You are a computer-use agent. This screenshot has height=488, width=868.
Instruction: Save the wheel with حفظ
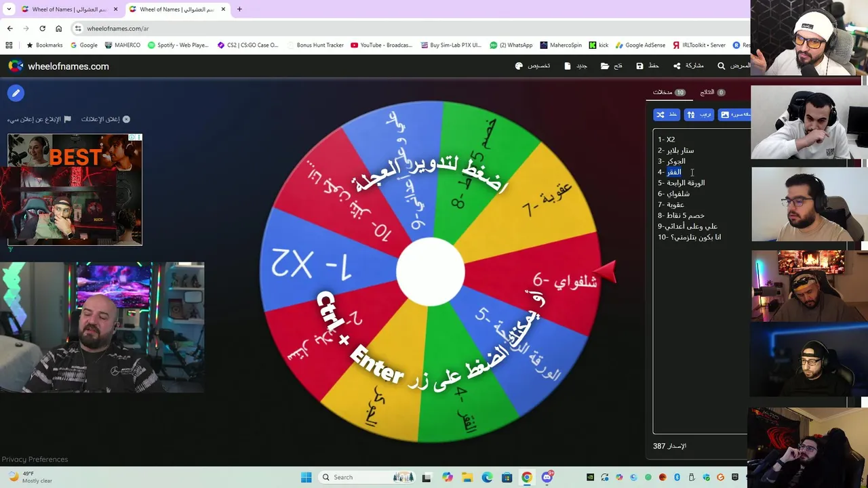coord(648,66)
